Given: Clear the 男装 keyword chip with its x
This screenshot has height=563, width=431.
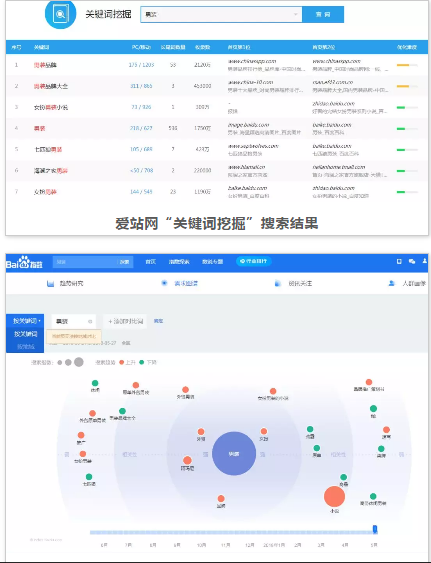Looking at the screenshot, I should pos(90,321).
